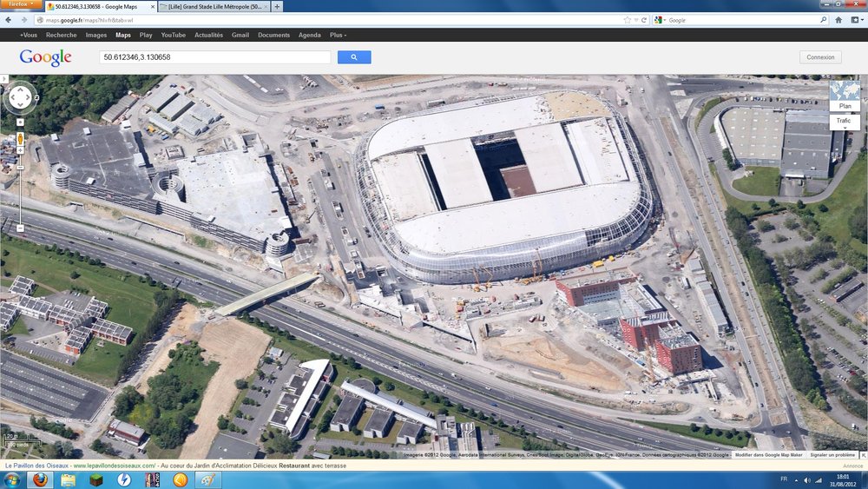Open the Plus dropdown in Google bar
The image size is (868, 489).
(x=338, y=36)
